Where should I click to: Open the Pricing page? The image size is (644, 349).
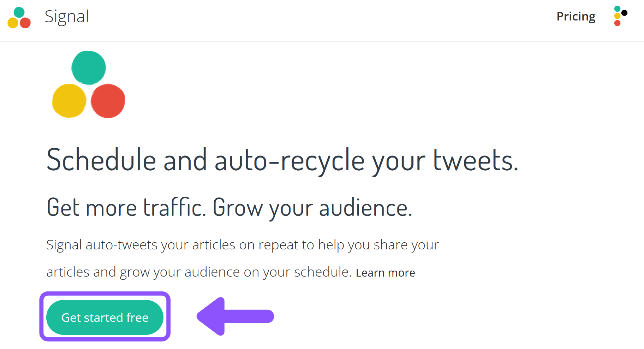pyautogui.click(x=576, y=17)
